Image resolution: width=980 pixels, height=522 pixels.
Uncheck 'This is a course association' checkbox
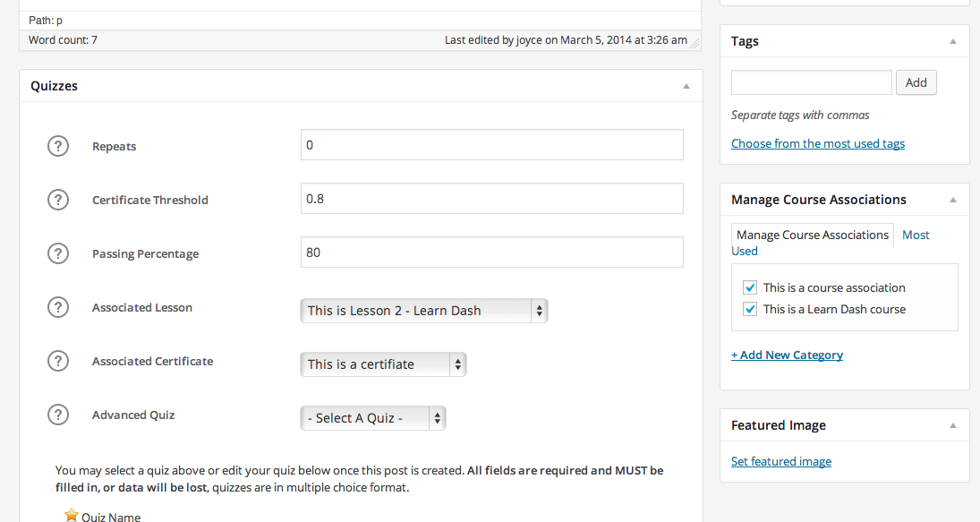pyautogui.click(x=750, y=287)
